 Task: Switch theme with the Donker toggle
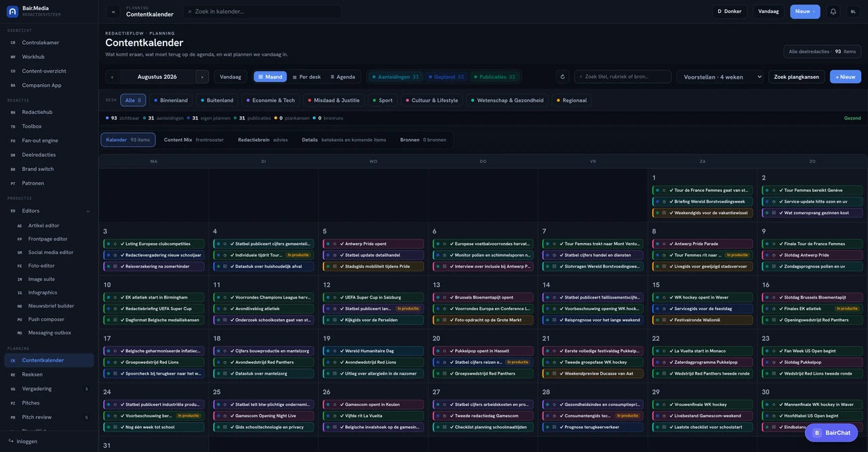(730, 12)
